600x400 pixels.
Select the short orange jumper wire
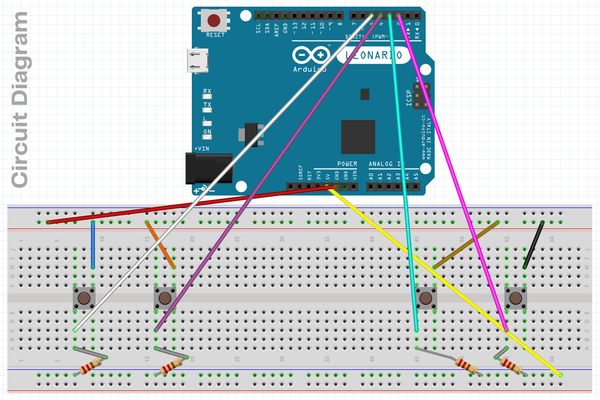click(x=160, y=245)
